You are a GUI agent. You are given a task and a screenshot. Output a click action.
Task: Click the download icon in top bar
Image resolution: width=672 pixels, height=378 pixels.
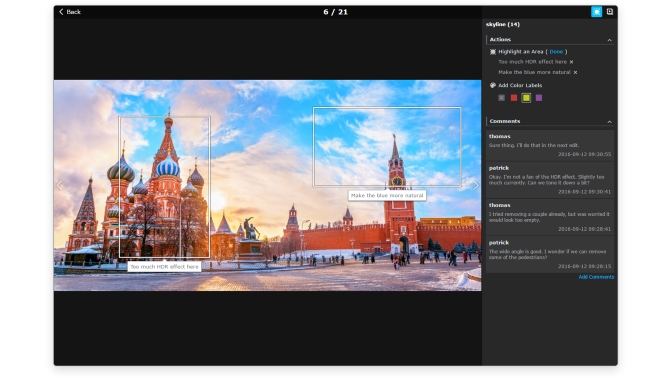click(609, 12)
